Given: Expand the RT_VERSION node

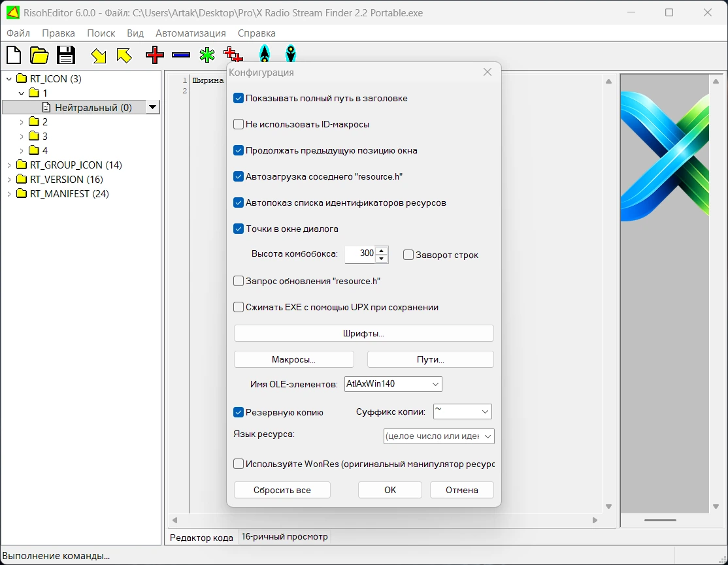Looking at the screenshot, I should [8, 180].
